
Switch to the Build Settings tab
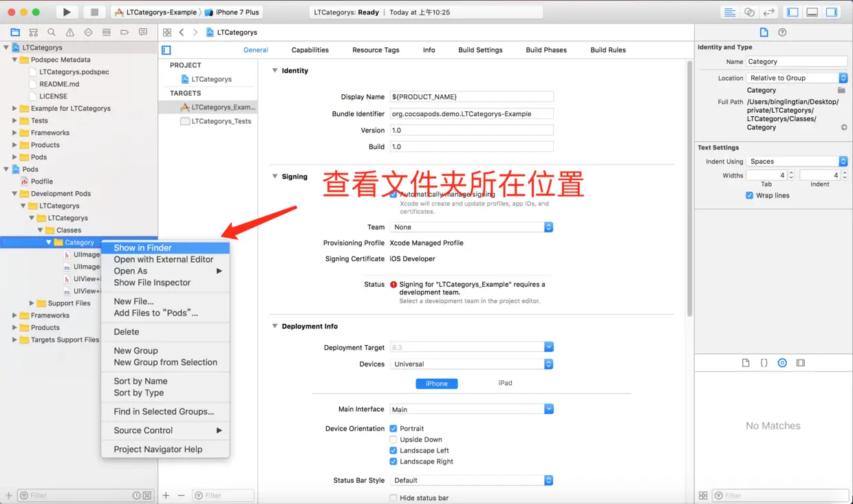pos(480,50)
